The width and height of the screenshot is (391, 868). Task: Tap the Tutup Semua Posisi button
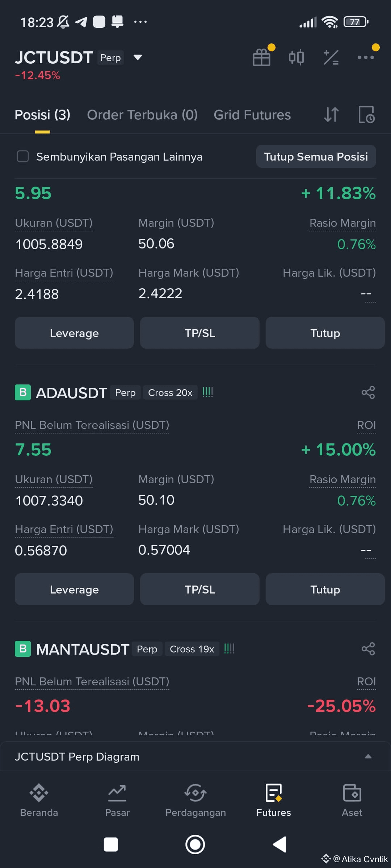coord(316,157)
